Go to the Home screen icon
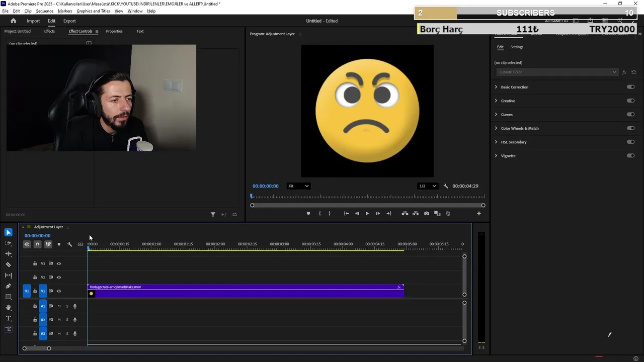The image size is (644, 362). click(14, 21)
